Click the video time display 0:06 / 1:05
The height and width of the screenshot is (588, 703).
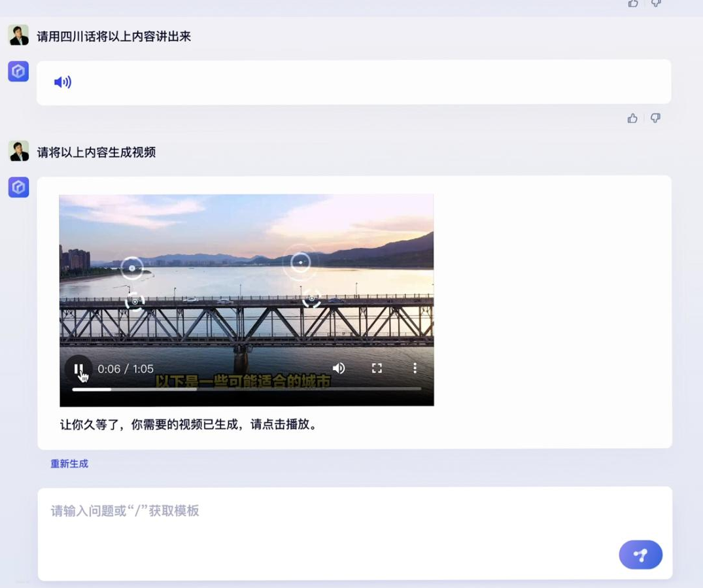pos(126,369)
